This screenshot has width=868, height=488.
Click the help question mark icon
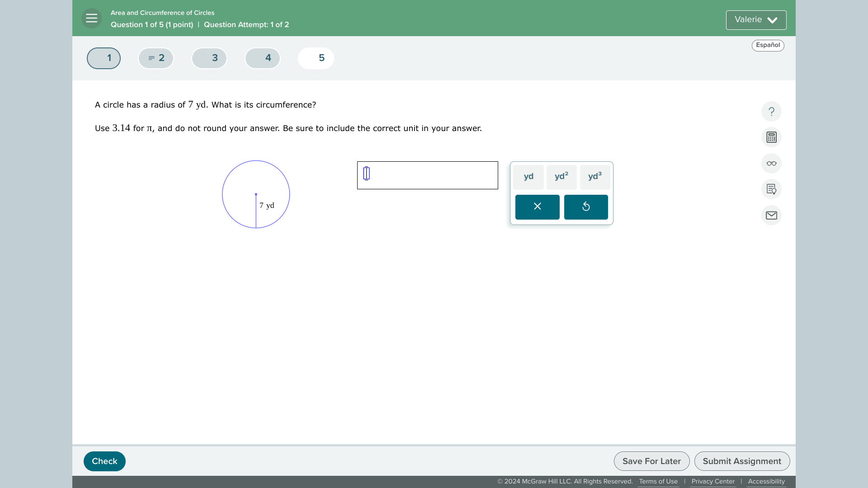(x=771, y=111)
